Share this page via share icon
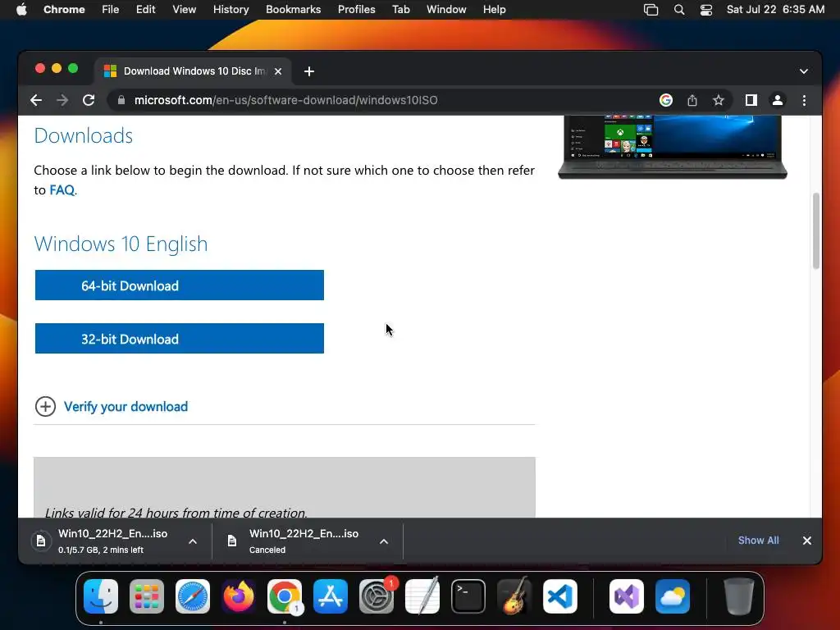The width and height of the screenshot is (840, 630). (x=692, y=100)
